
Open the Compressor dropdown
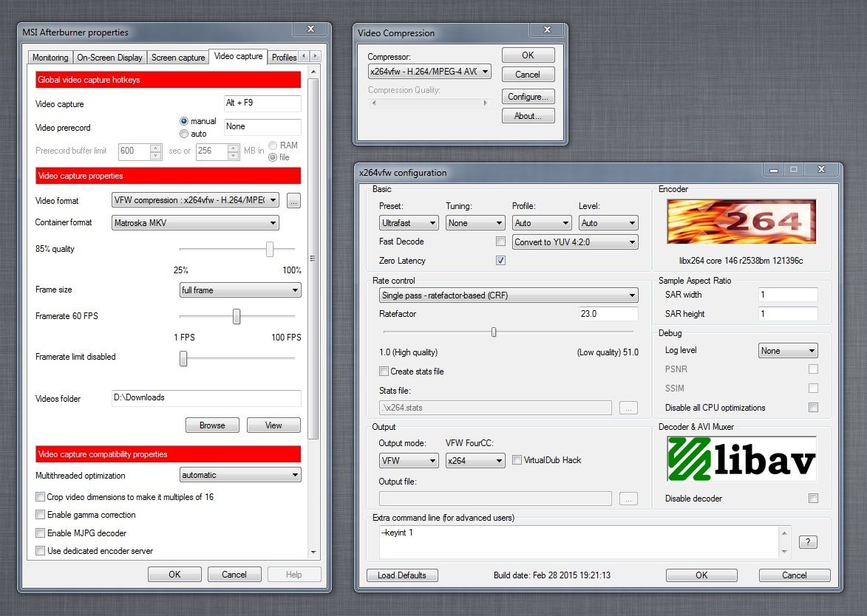click(429, 71)
